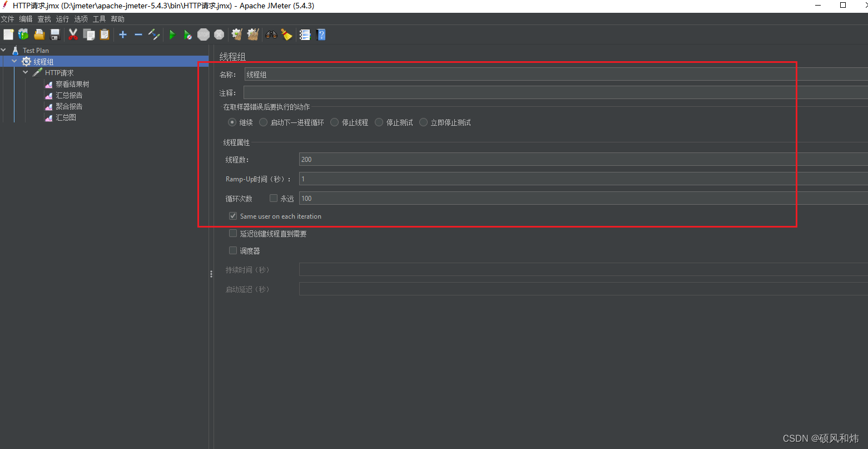Click the 在取样器错误后要执行的动作 label
Image resolution: width=868 pixels, height=449 pixels.
point(267,107)
